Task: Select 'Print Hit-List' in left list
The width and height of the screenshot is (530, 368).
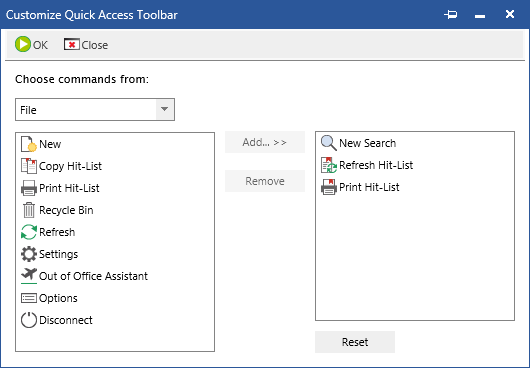Action: point(69,188)
